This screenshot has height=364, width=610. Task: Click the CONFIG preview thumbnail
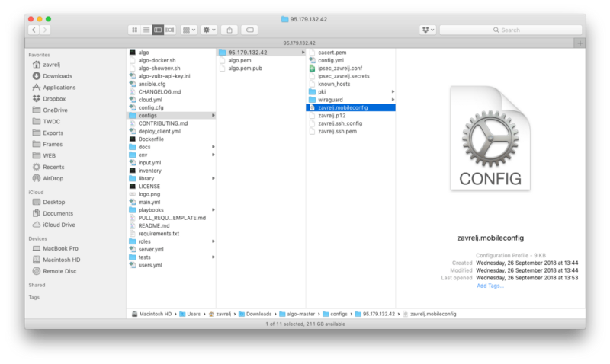pos(490,138)
